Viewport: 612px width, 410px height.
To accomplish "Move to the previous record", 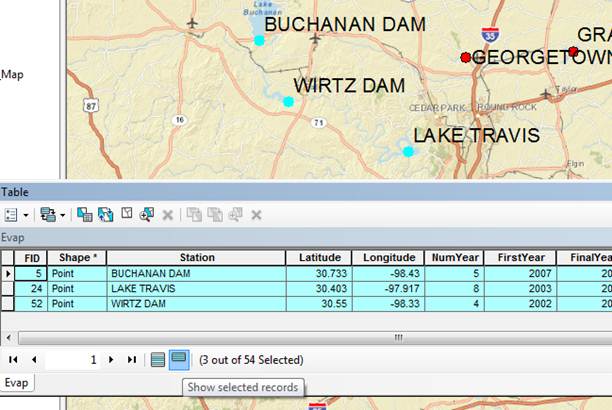I will (x=34, y=359).
